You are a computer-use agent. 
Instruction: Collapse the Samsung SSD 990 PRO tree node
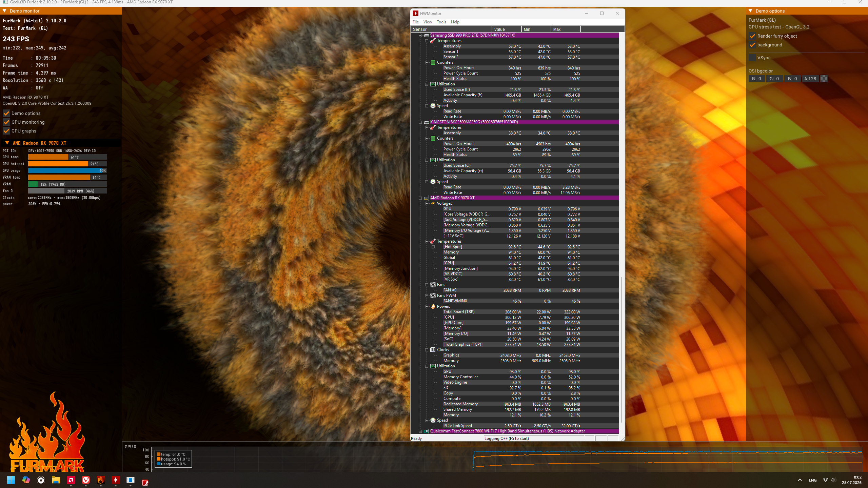420,35
